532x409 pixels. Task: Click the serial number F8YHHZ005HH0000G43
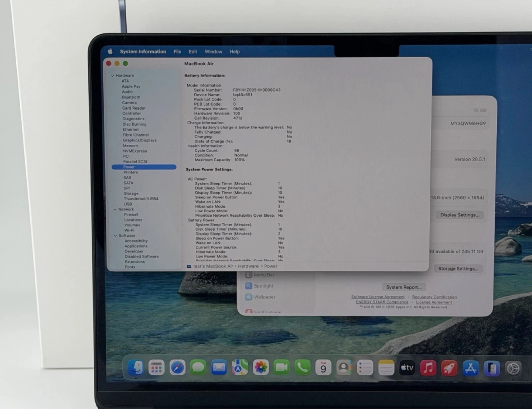pos(257,90)
